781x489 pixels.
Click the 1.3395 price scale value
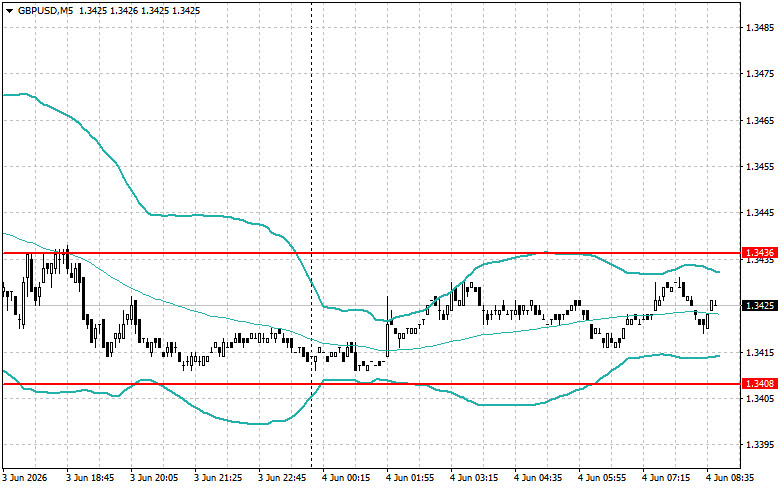[x=760, y=445]
